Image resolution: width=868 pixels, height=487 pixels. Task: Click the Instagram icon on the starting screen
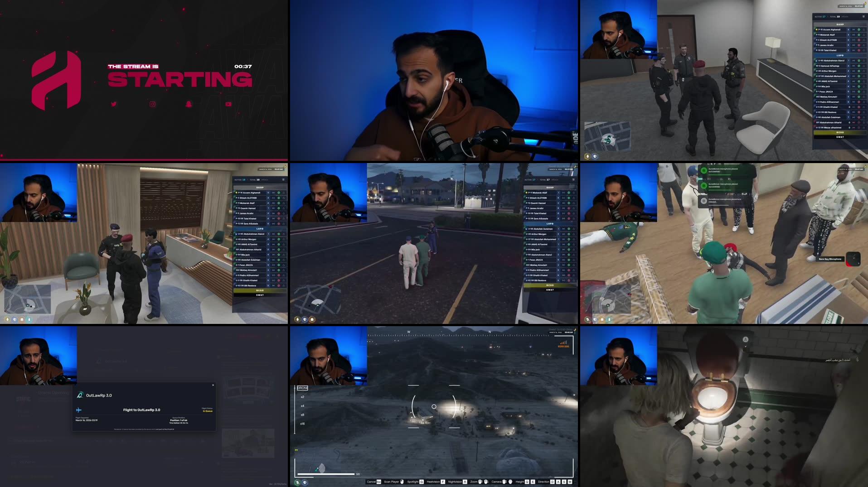(x=152, y=104)
